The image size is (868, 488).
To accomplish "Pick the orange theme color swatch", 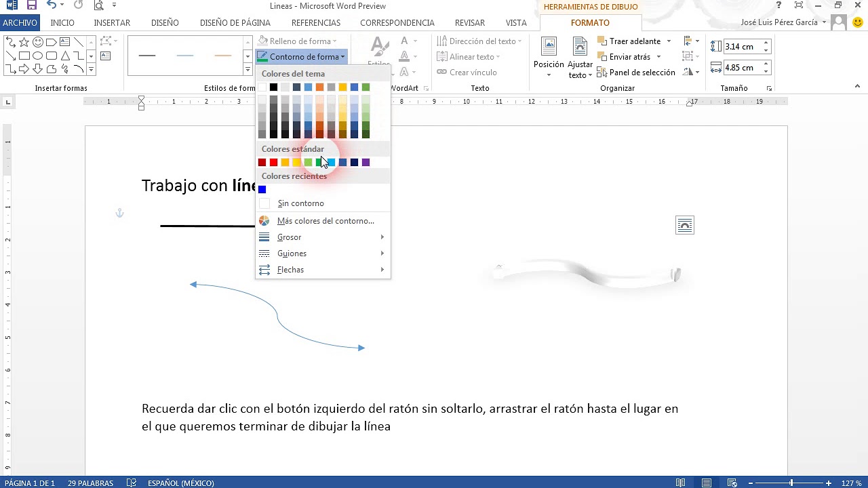I will pos(319,87).
